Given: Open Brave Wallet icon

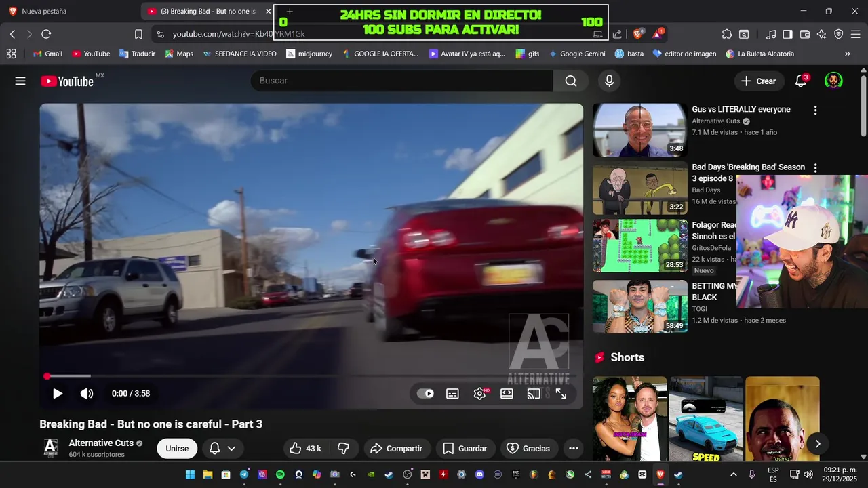Looking at the screenshot, I should click(x=805, y=34).
